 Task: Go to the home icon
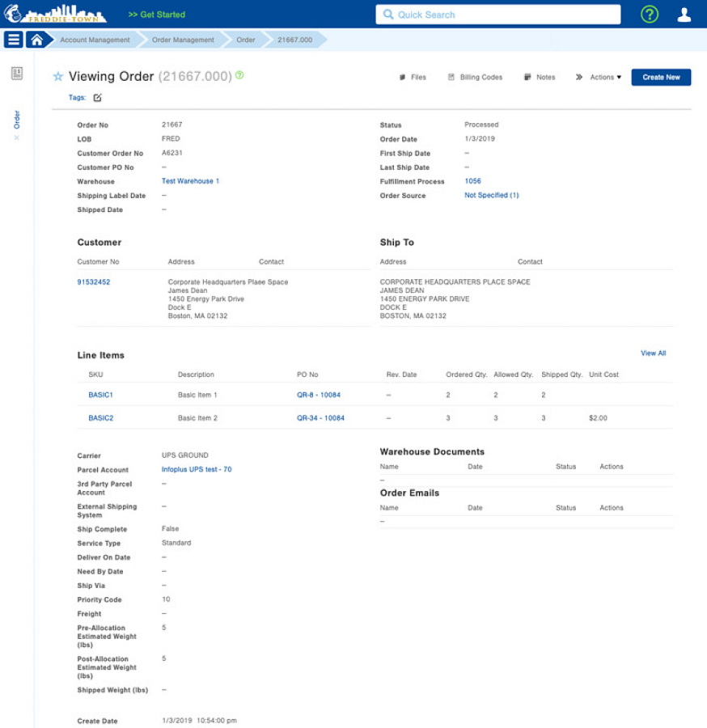pos(36,40)
